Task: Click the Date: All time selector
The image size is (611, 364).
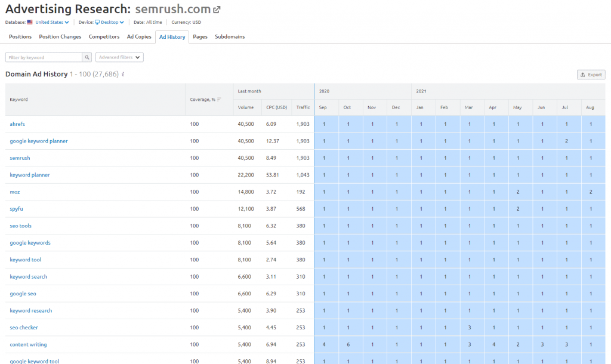Action: [x=148, y=22]
